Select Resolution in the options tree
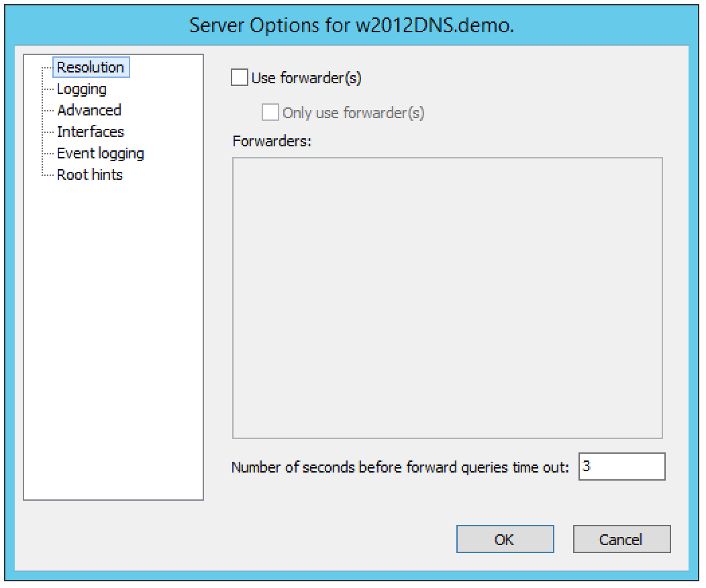 click(x=90, y=67)
